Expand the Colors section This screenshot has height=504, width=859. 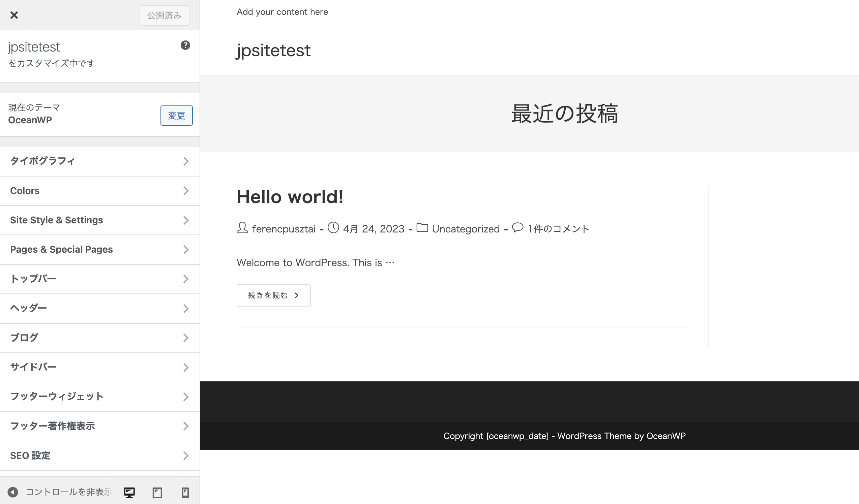100,191
